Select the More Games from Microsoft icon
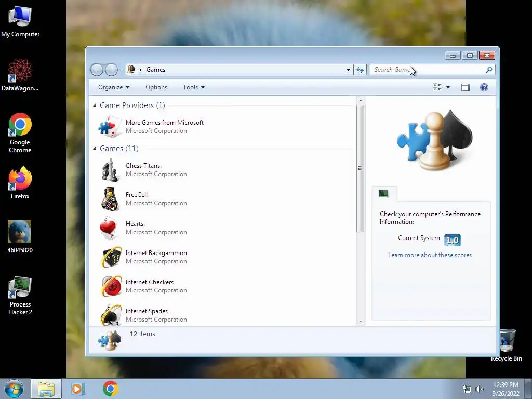The width and height of the screenshot is (532, 399). point(110,127)
